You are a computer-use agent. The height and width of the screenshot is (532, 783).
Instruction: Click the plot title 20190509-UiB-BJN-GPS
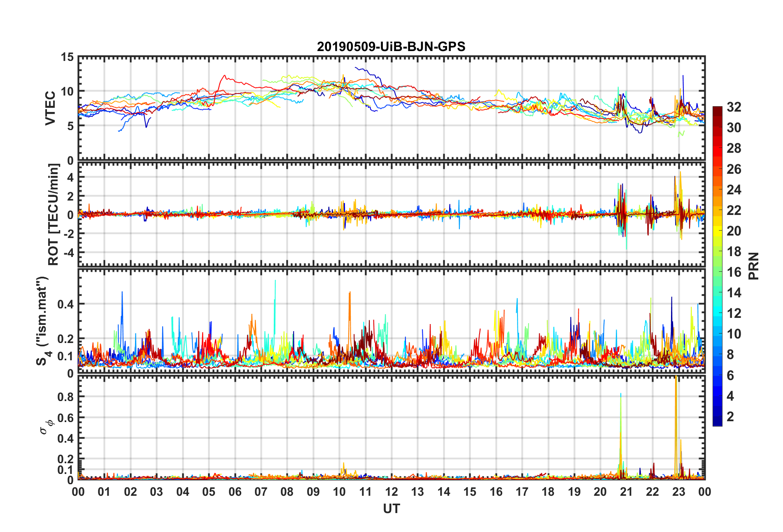click(x=391, y=47)
